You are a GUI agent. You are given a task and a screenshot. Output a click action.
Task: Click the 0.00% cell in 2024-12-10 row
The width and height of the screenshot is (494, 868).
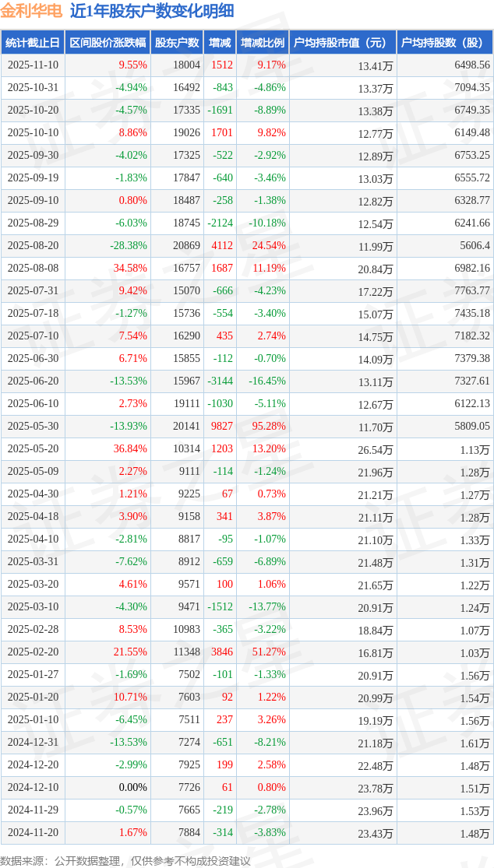(132, 788)
